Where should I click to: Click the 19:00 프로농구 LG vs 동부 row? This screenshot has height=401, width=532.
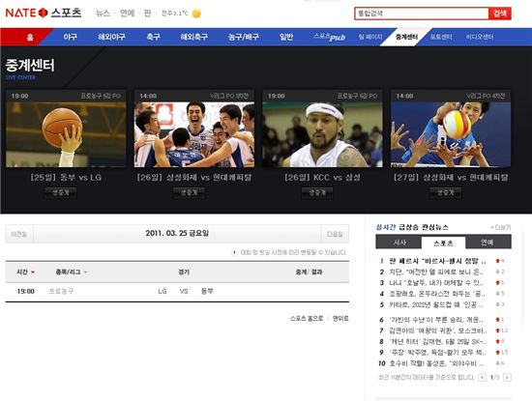pyautogui.click(x=177, y=291)
